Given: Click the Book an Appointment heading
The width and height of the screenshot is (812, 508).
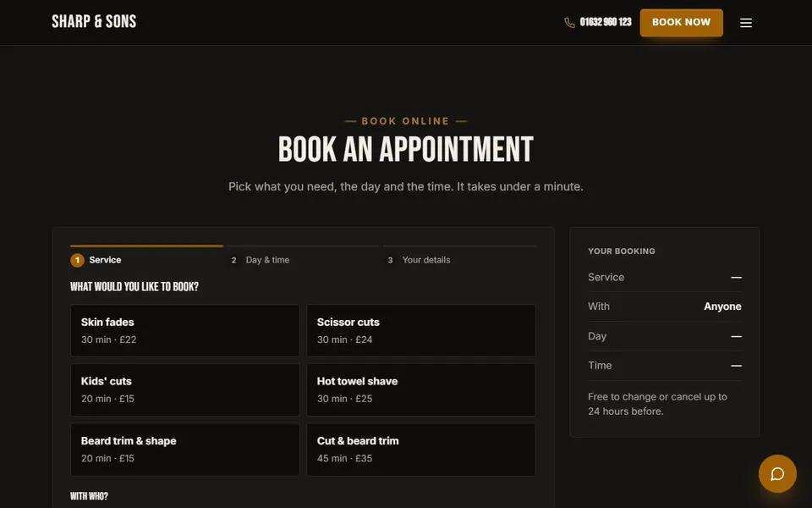Looking at the screenshot, I should click(x=405, y=149).
